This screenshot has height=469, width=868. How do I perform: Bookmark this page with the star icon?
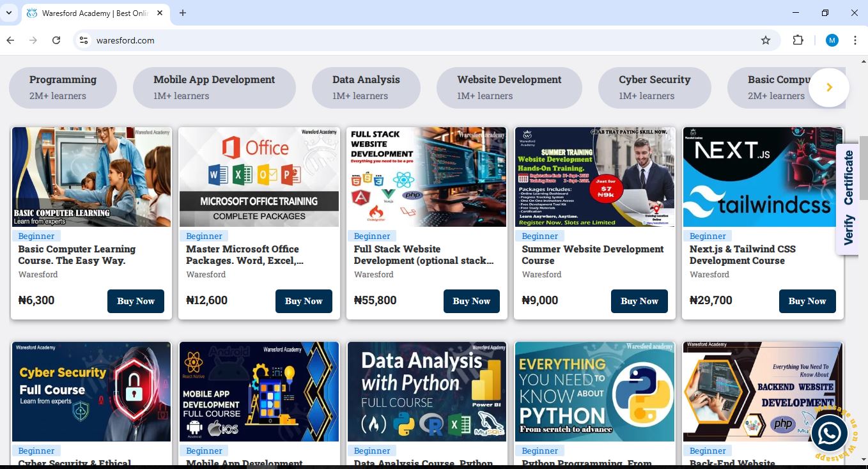coord(766,40)
